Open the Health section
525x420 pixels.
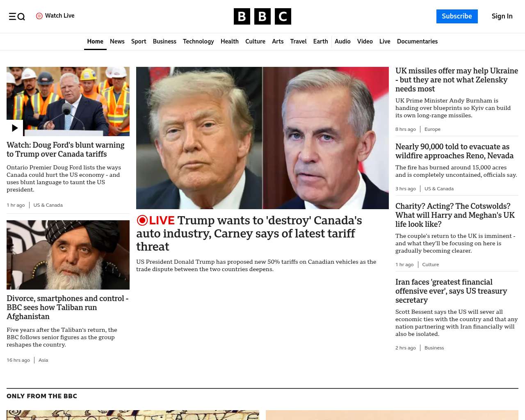click(230, 41)
